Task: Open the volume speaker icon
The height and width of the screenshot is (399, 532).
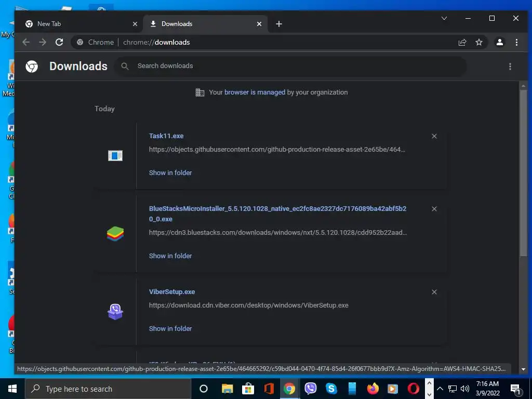Action: (x=465, y=389)
